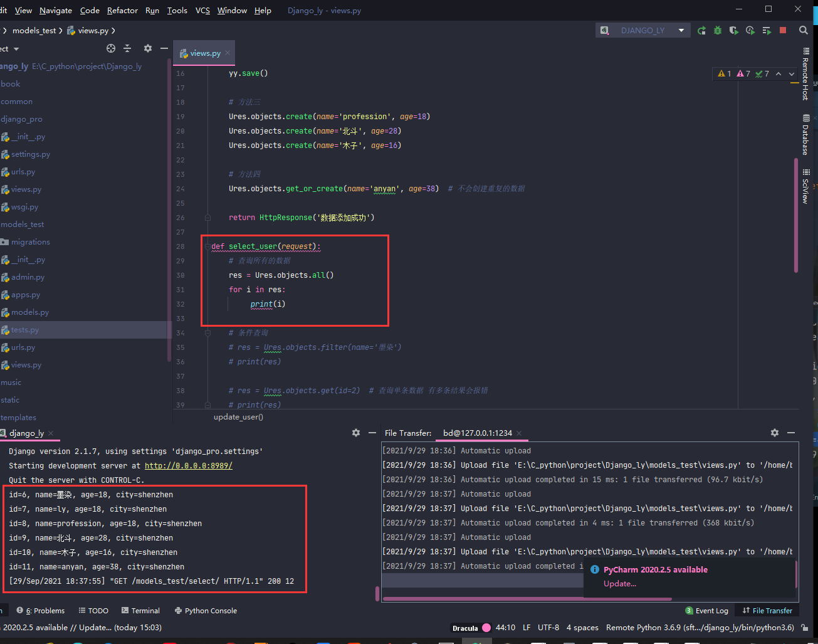818x644 pixels.
Task: Open the Remote Host side panel
Action: [806, 74]
